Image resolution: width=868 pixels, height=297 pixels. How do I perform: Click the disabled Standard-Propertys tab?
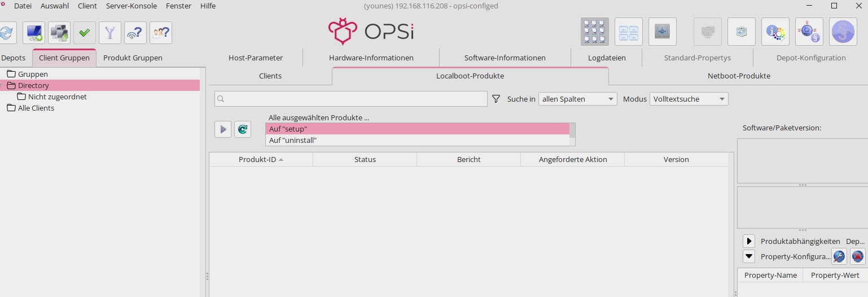pos(698,58)
